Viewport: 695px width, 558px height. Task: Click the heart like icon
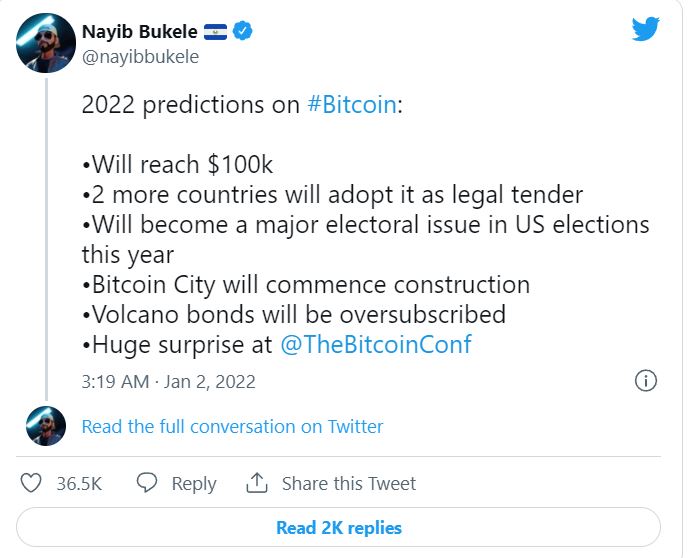click(32, 483)
